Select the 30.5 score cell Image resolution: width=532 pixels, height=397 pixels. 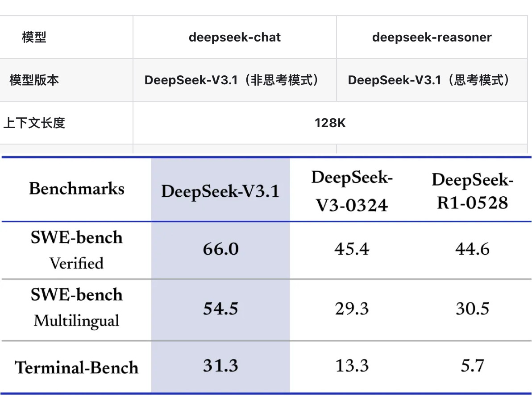472,309
